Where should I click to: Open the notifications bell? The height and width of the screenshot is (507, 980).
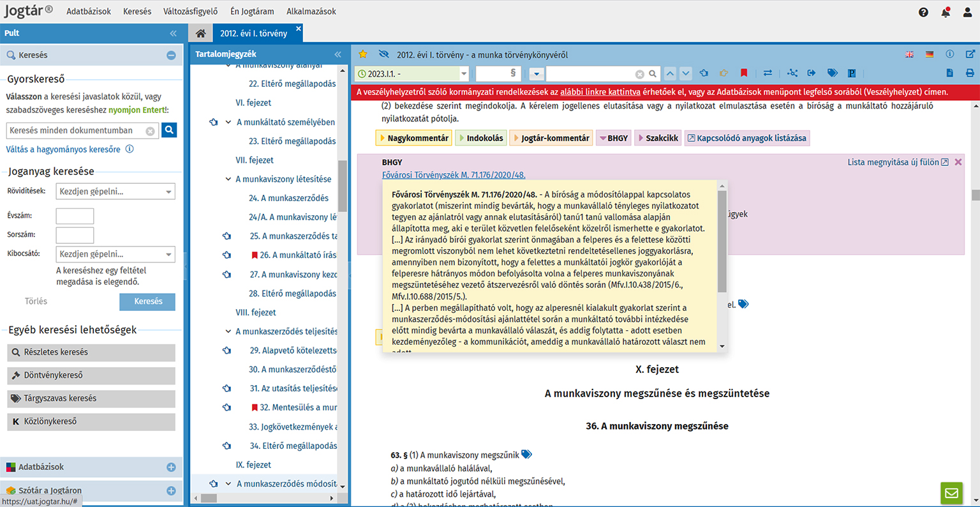point(946,12)
